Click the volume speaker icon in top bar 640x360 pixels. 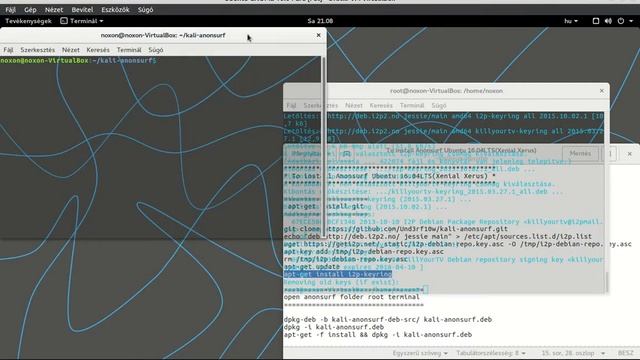pyautogui.click(x=608, y=21)
